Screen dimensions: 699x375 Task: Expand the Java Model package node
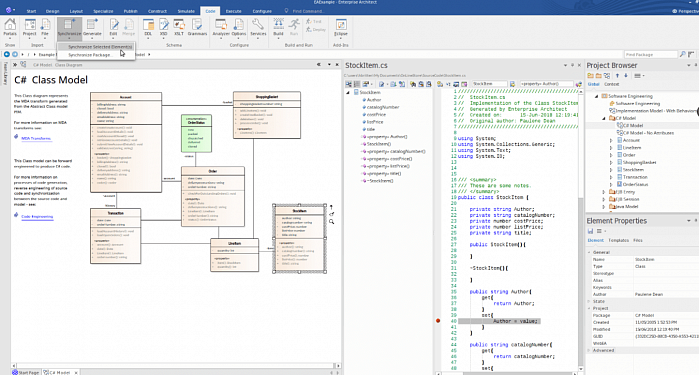pyautogui.click(x=604, y=206)
